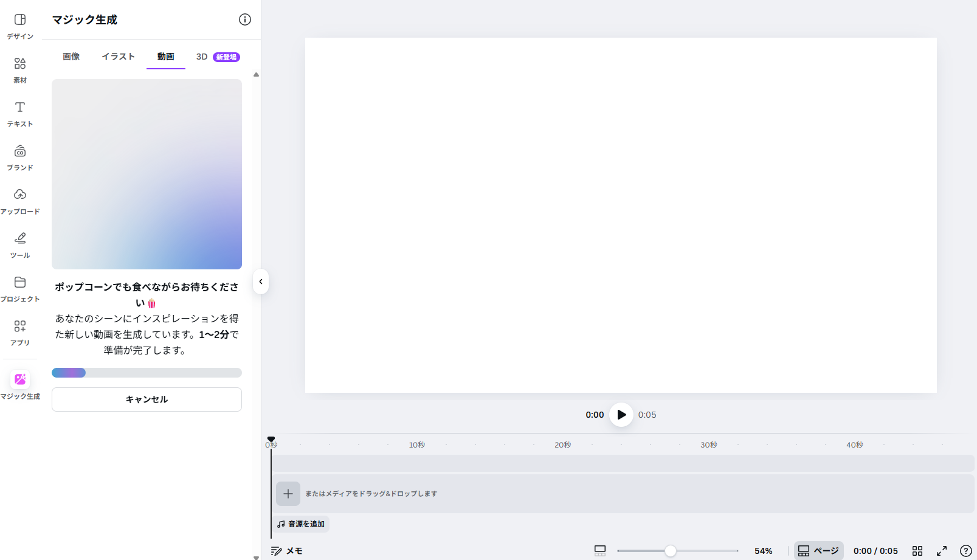Play the video preview

621,415
